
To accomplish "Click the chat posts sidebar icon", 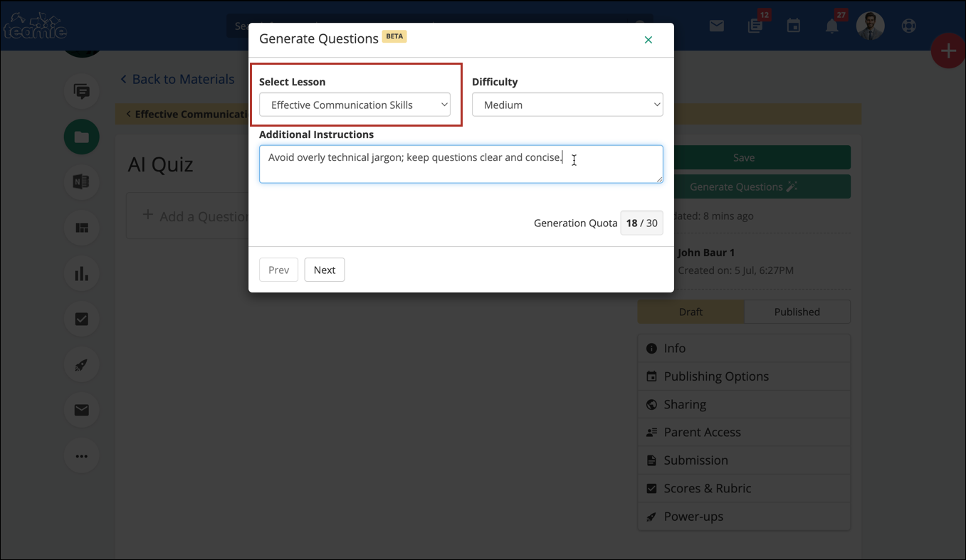I will (x=82, y=92).
